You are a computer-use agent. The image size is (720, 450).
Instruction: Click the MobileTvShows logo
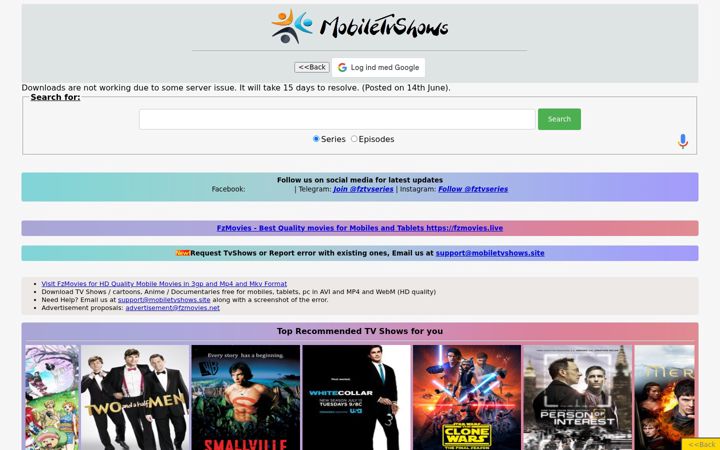click(360, 26)
